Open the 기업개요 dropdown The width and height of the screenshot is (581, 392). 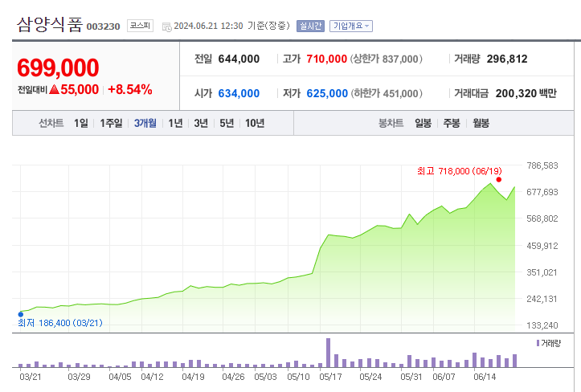pos(351,26)
